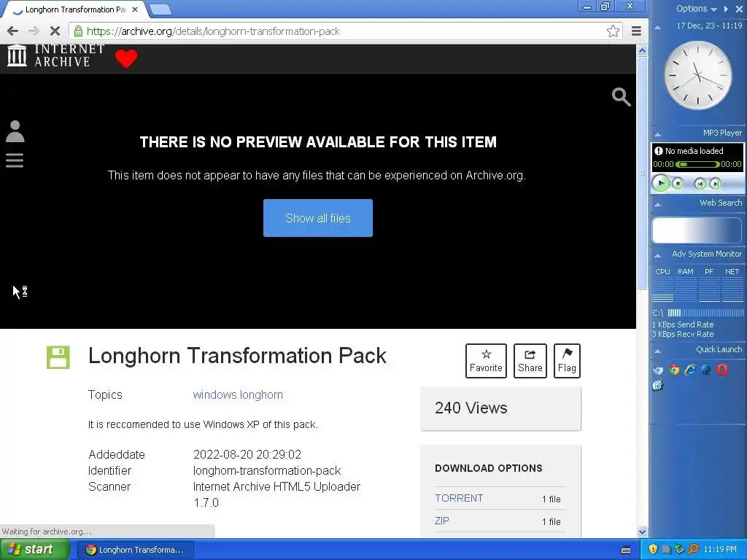Click the sidebar arrow next to Options
Viewport: 747px width, 560px height.
coord(726,9)
